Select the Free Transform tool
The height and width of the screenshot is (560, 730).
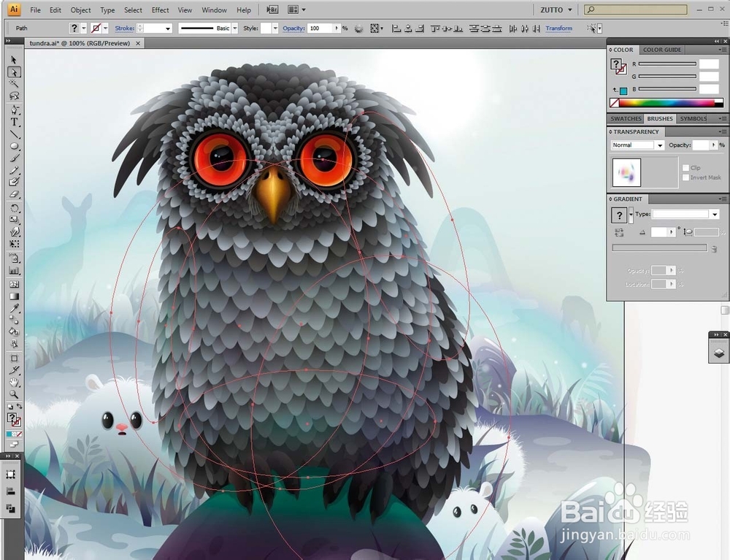(x=14, y=244)
